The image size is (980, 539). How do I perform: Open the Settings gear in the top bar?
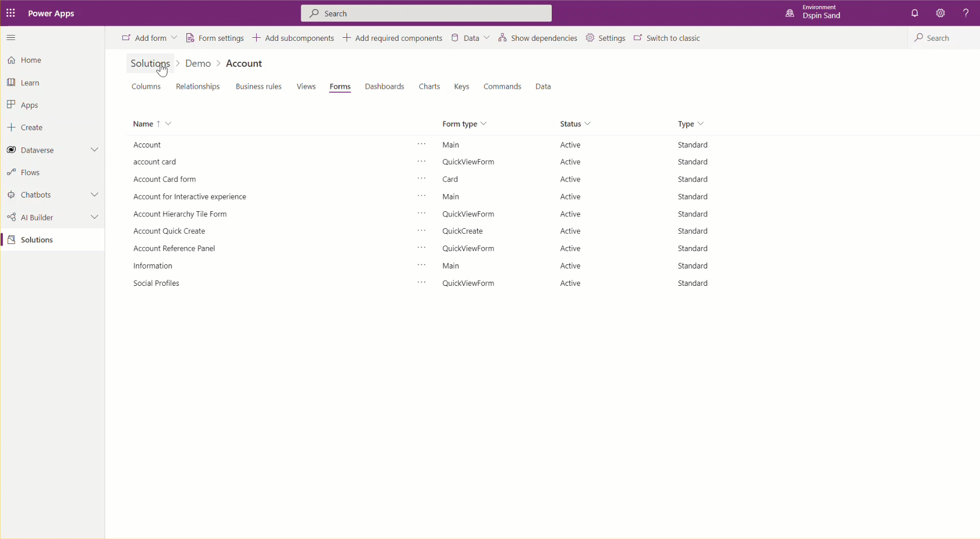941,13
